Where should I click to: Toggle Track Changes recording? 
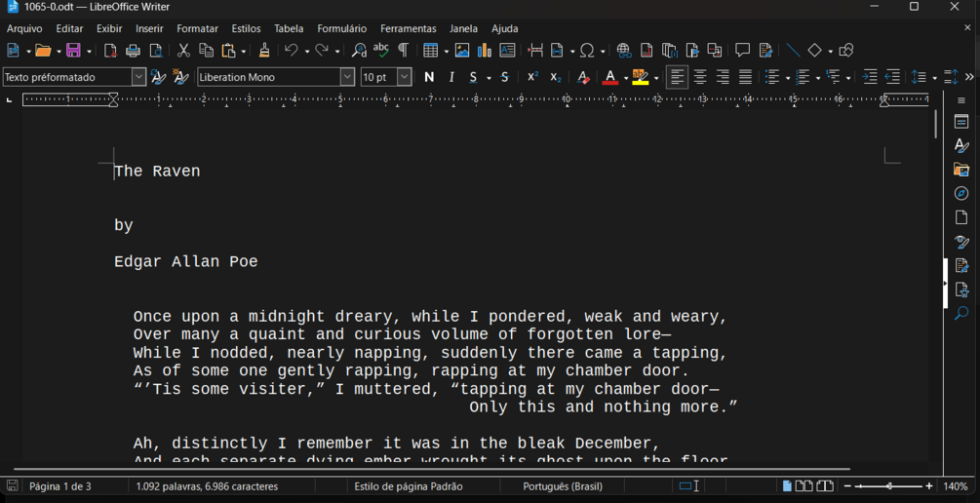tap(765, 51)
